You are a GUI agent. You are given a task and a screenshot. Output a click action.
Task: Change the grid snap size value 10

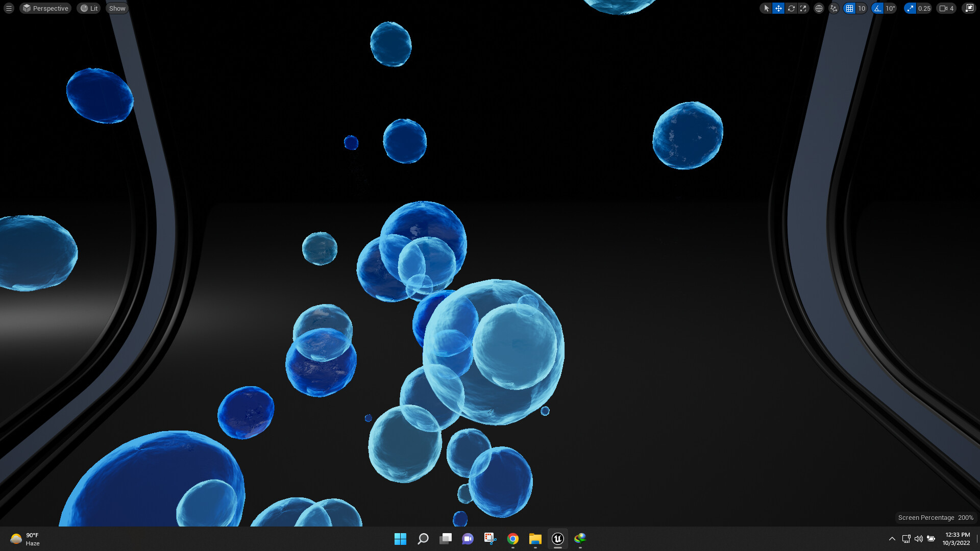point(861,8)
